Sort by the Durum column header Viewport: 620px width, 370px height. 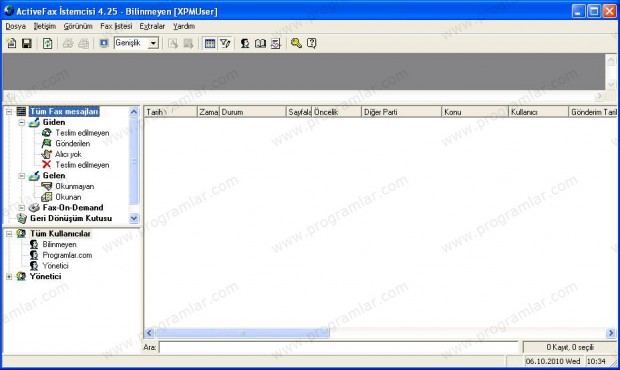coord(253,112)
